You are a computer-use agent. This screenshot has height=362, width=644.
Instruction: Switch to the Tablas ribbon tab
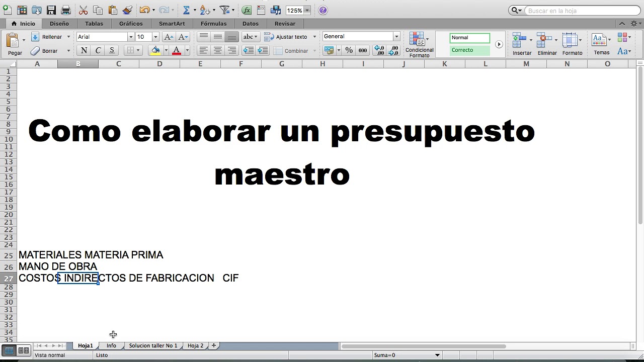(94, 24)
